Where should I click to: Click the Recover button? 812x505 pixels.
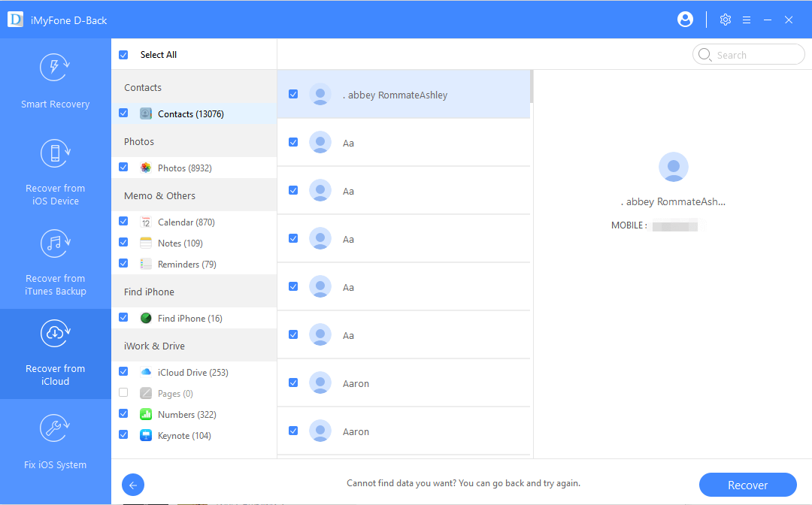tap(748, 485)
